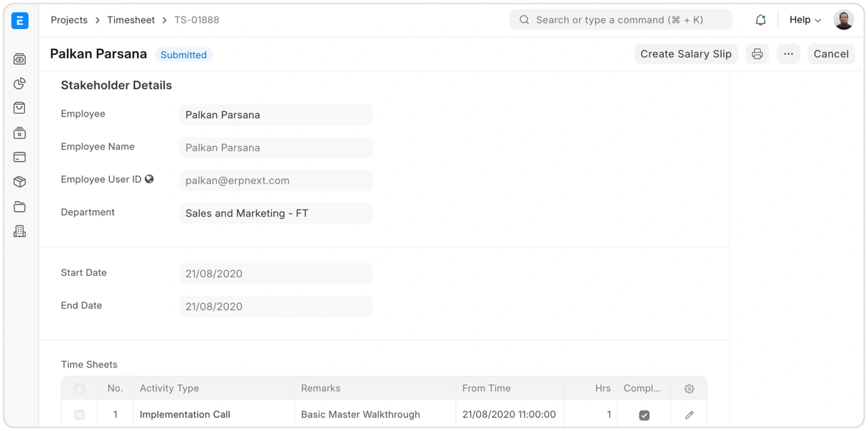The width and height of the screenshot is (868, 431).
Task: Open notifications bell icon
Action: [x=761, y=20]
